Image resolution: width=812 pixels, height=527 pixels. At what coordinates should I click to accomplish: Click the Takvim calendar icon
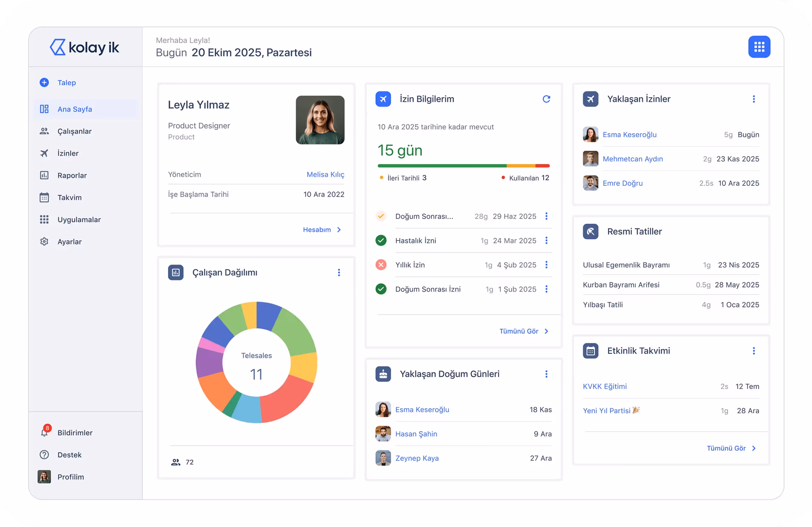[44, 197]
